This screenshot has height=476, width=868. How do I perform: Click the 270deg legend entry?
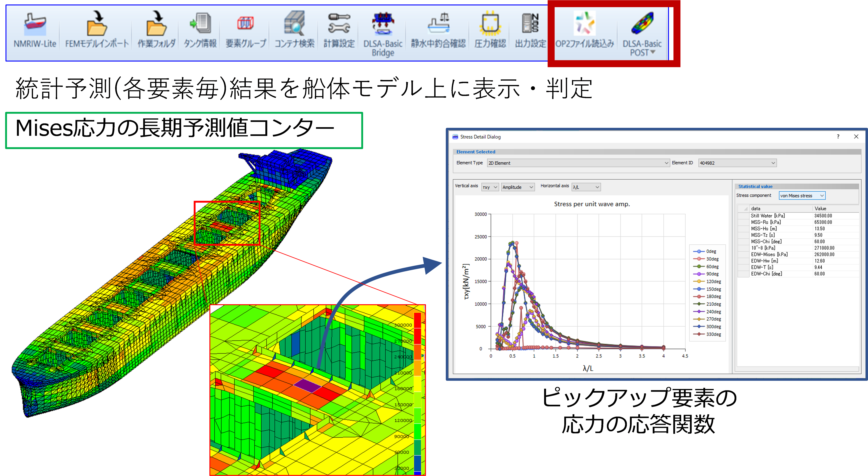tap(707, 319)
